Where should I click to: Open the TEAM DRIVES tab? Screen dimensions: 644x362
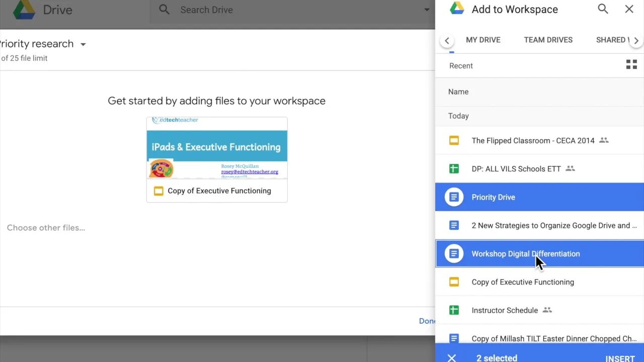pyautogui.click(x=548, y=40)
